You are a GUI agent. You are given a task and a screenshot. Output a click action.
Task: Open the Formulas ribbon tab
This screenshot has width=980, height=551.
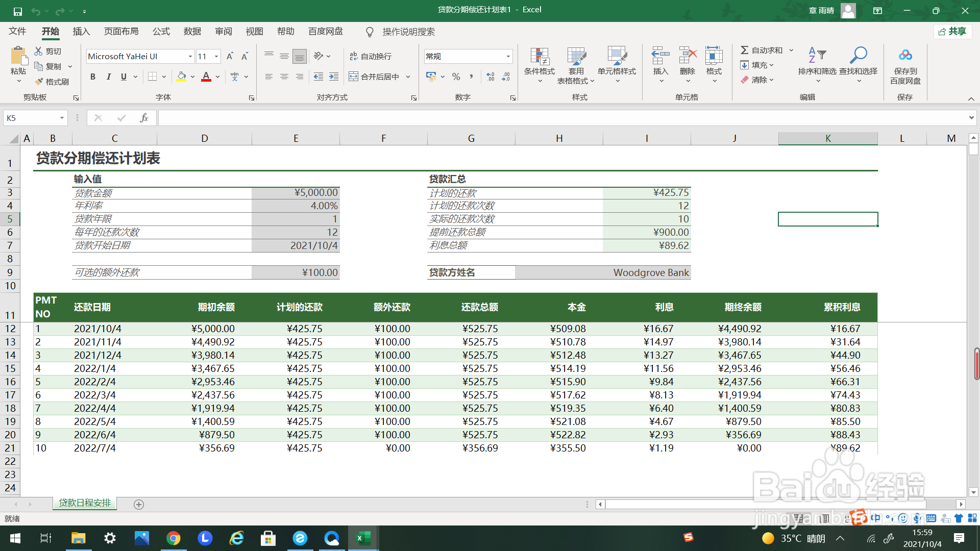[x=161, y=32]
